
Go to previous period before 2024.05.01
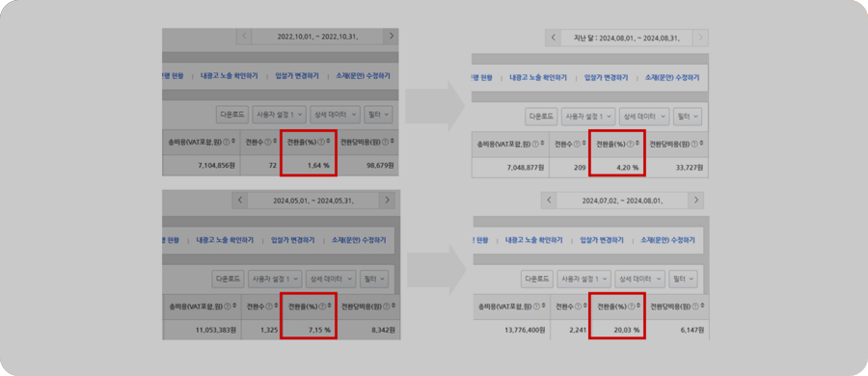click(x=239, y=201)
